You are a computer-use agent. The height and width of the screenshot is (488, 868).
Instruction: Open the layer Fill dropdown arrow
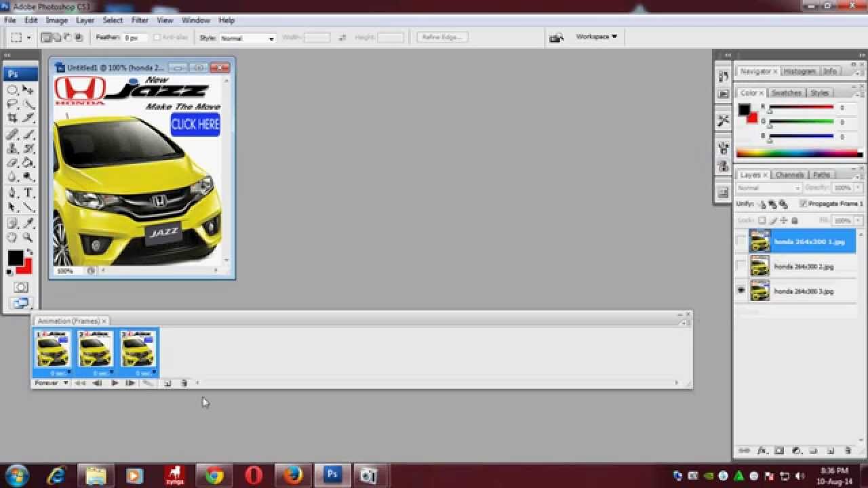[x=857, y=220]
